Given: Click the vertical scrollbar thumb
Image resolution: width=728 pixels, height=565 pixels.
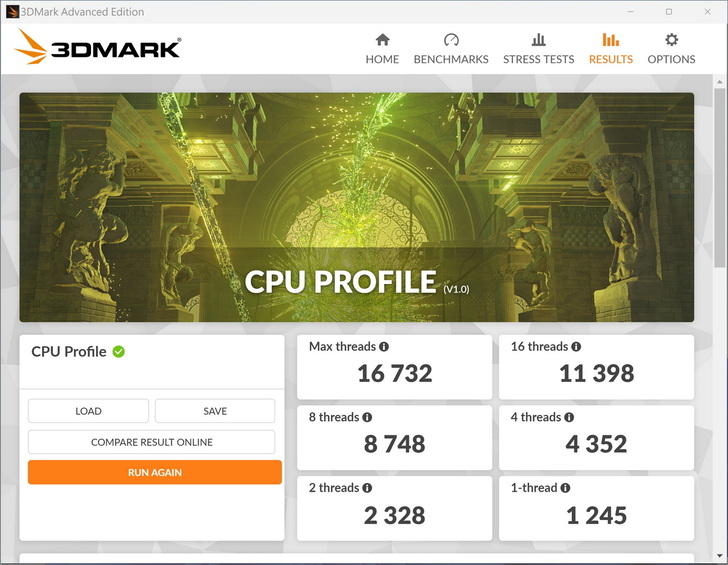Looking at the screenshot, I should click(719, 178).
